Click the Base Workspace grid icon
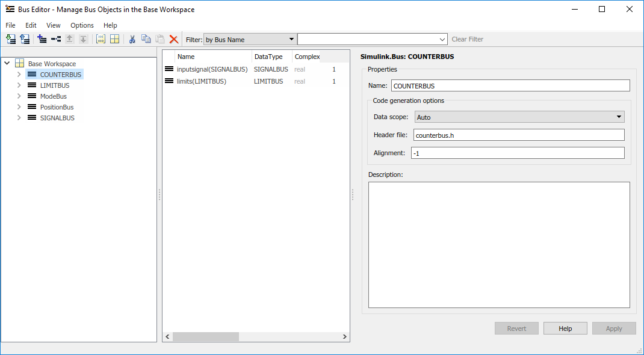The width and height of the screenshot is (644, 355). 19,63
